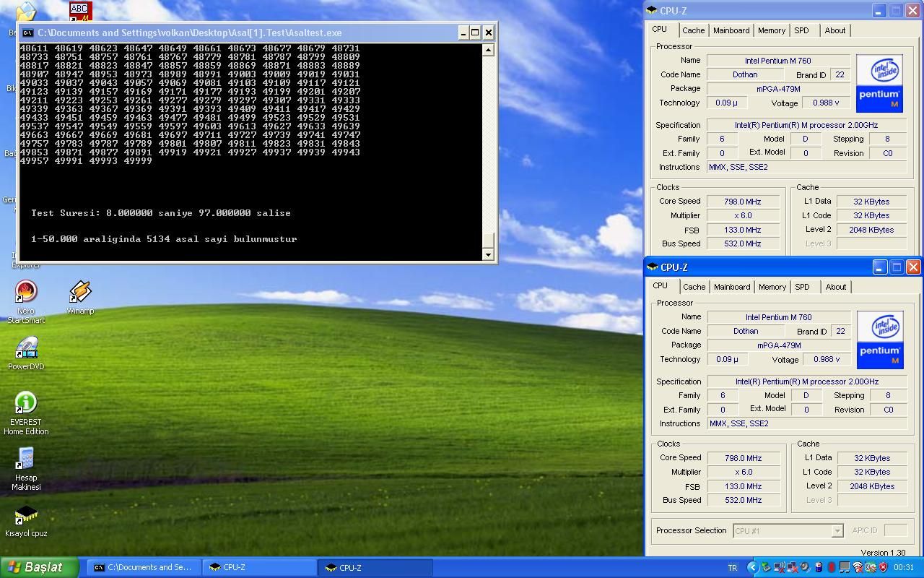924x578 pixels.
Task: Click the '5134 asal sayi bulunmustur' line
Action: (164, 238)
